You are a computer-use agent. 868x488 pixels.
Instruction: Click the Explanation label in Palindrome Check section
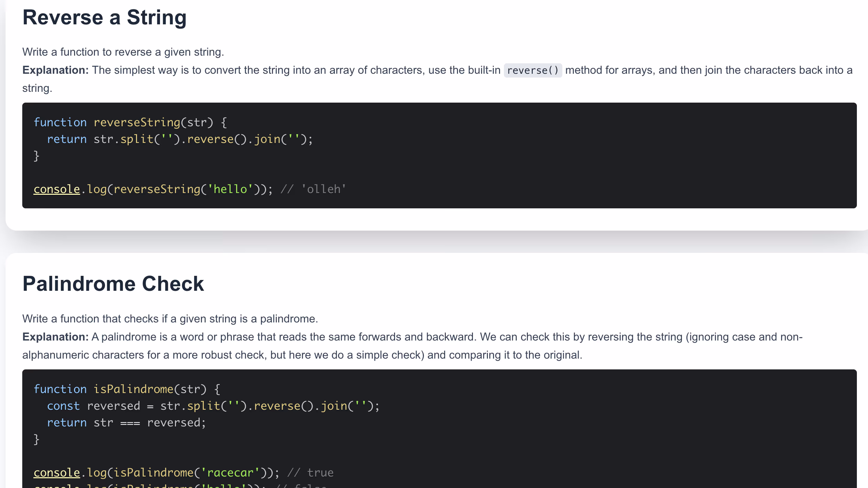point(55,336)
